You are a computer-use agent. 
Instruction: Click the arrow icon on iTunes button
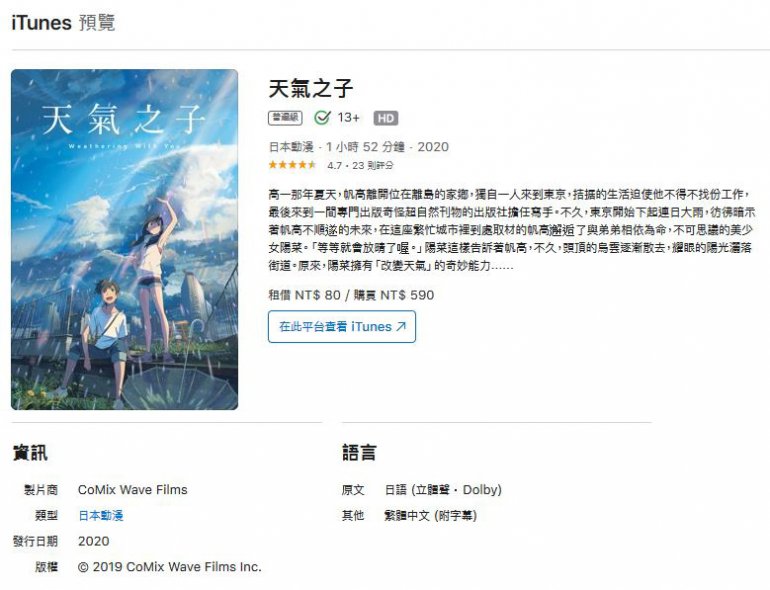tap(401, 326)
